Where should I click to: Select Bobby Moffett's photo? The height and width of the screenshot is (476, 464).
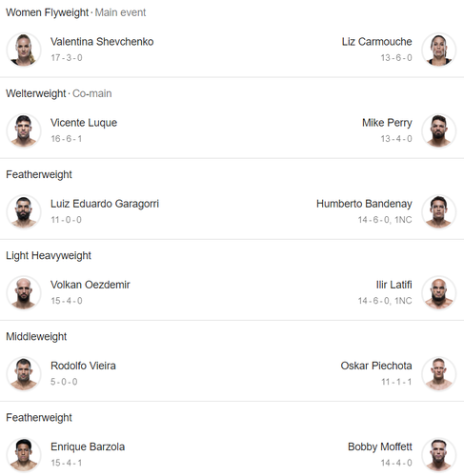tap(438, 454)
